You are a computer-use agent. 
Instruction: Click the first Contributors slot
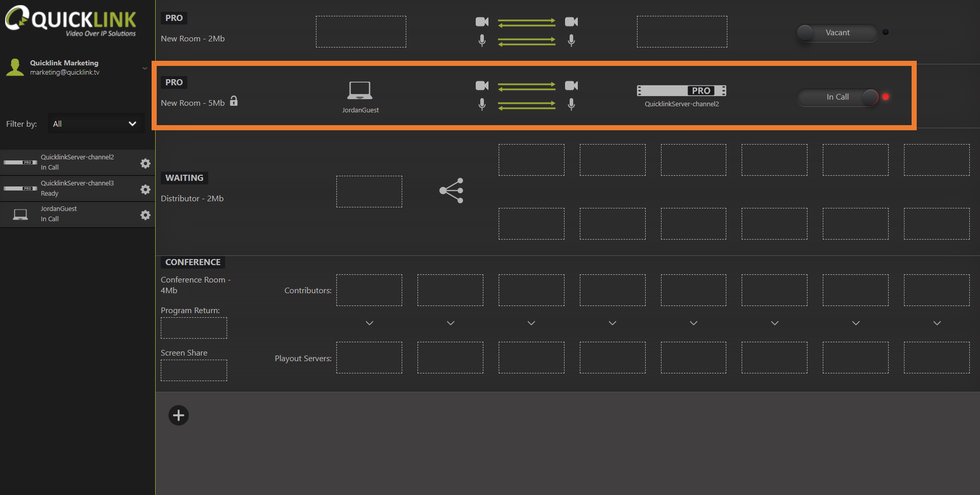click(x=369, y=290)
